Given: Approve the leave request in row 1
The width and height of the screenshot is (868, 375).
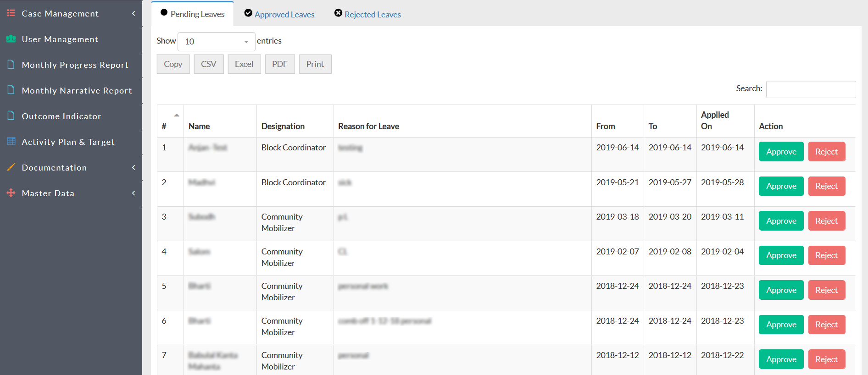Looking at the screenshot, I should tap(781, 152).
